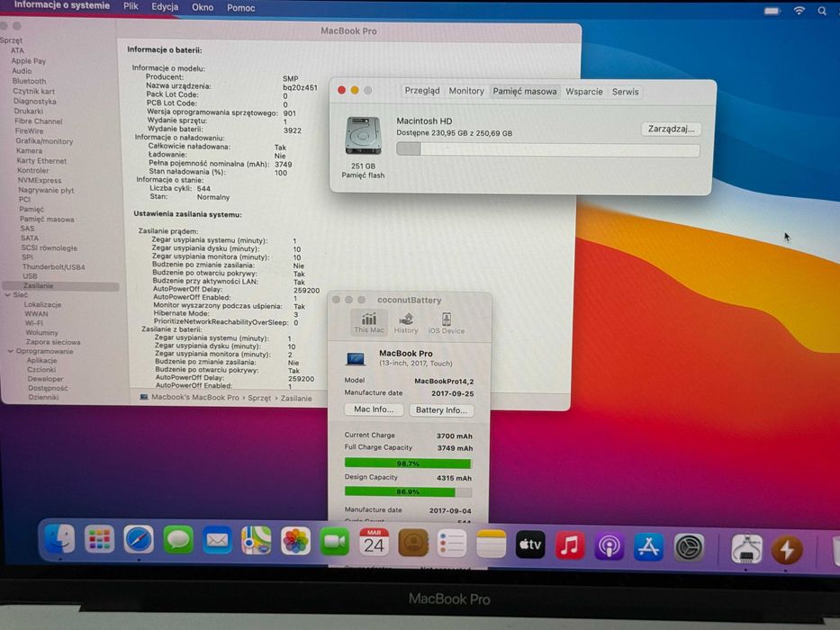Click the Macintosh HD storage usage bar
Screen dimensions: 840x630
548,149
